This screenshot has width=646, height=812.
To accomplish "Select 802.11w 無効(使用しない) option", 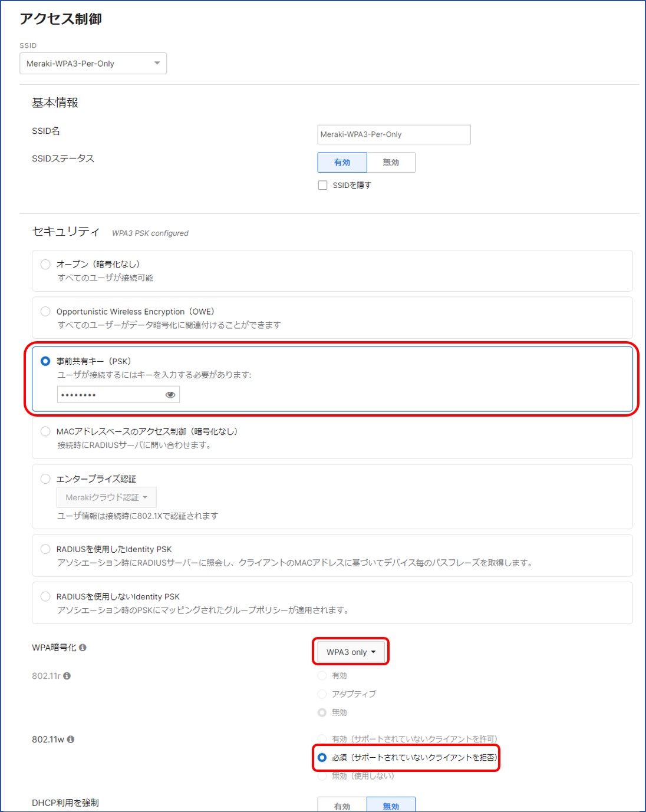I will (322, 776).
